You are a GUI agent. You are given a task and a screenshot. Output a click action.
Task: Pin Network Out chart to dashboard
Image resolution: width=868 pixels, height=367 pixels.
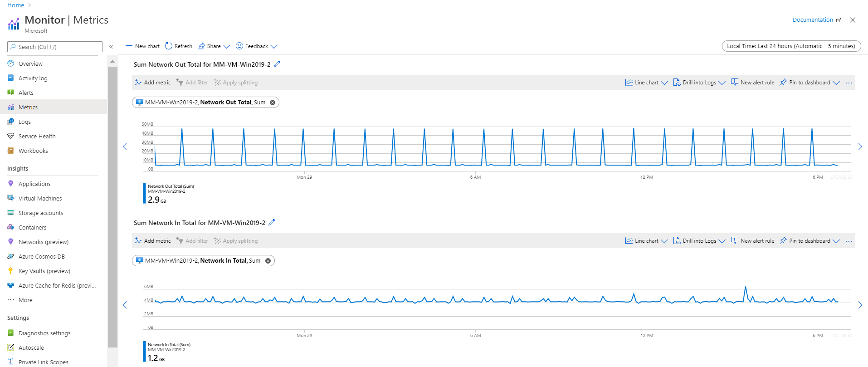(809, 83)
